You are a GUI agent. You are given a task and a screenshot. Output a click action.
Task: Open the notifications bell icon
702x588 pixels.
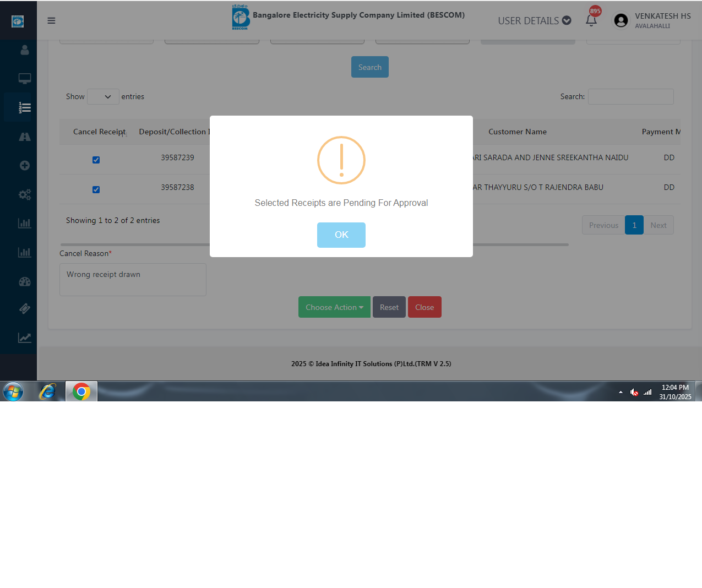[x=591, y=20]
